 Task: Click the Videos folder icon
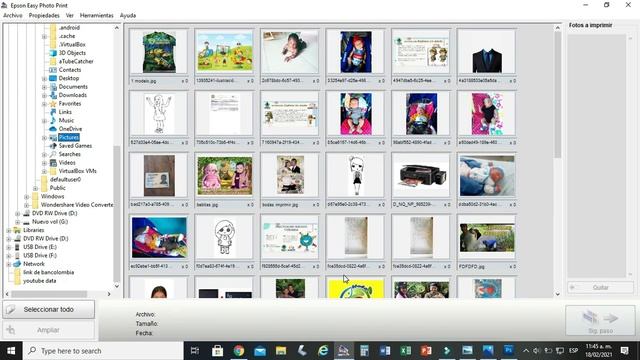coord(53,162)
